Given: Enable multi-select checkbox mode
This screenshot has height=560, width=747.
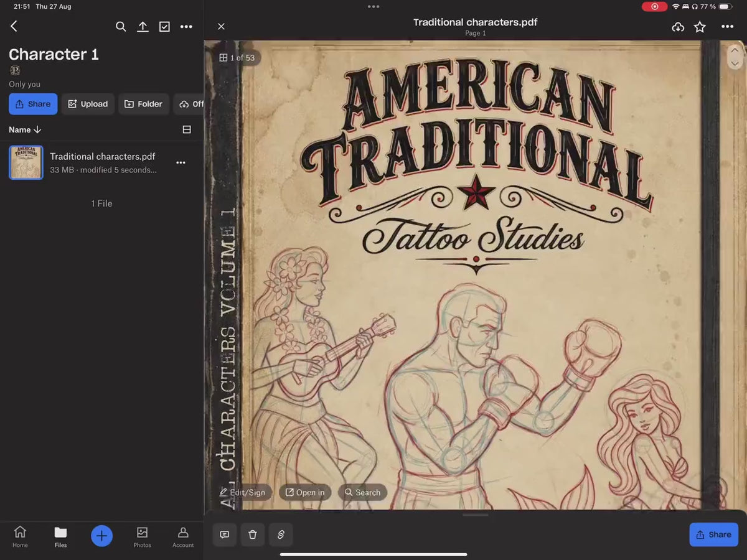Looking at the screenshot, I should [x=164, y=27].
